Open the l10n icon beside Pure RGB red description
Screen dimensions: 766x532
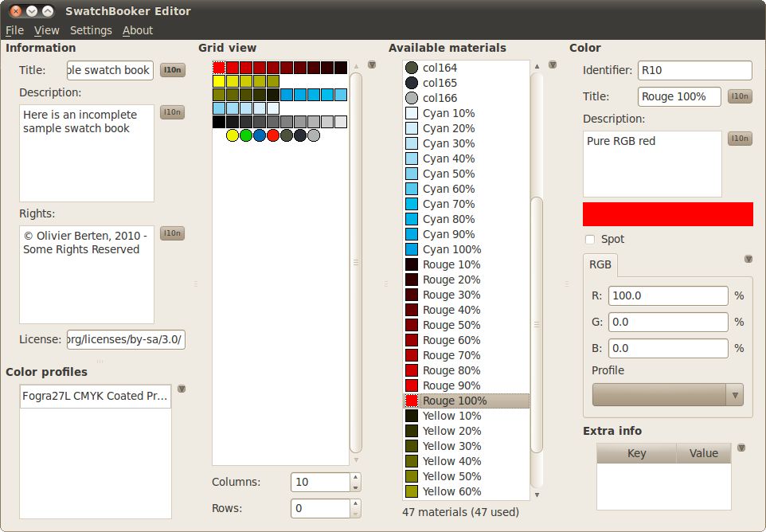coord(740,138)
